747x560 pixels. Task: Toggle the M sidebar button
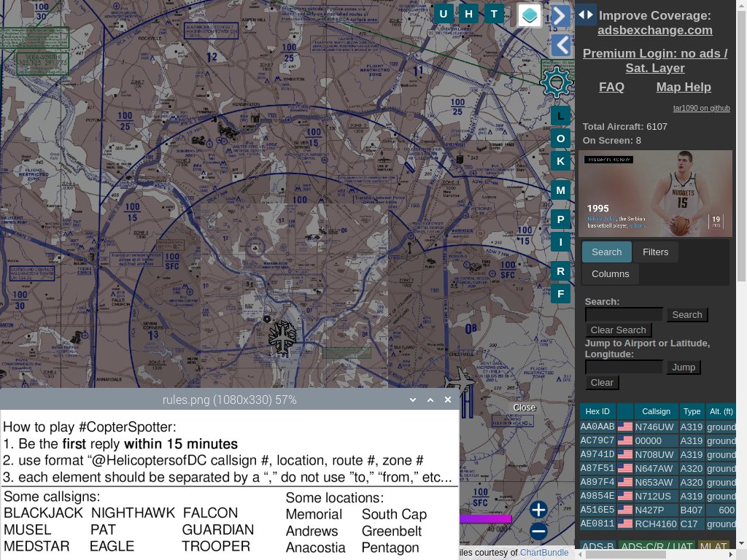point(560,190)
